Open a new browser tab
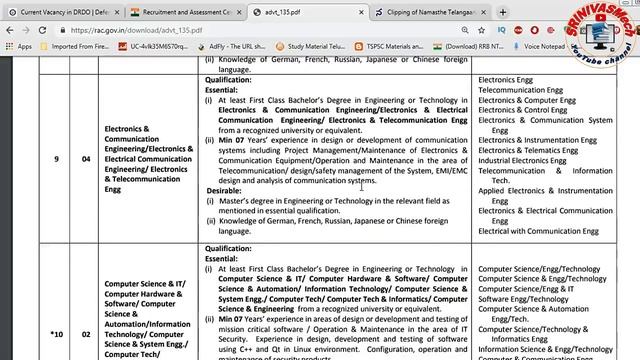The image size is (640, 360). coord(503,12)
